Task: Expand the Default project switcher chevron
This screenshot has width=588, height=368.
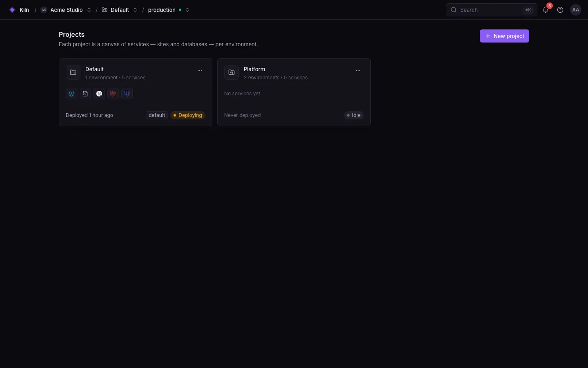Action: coord(135,10)
